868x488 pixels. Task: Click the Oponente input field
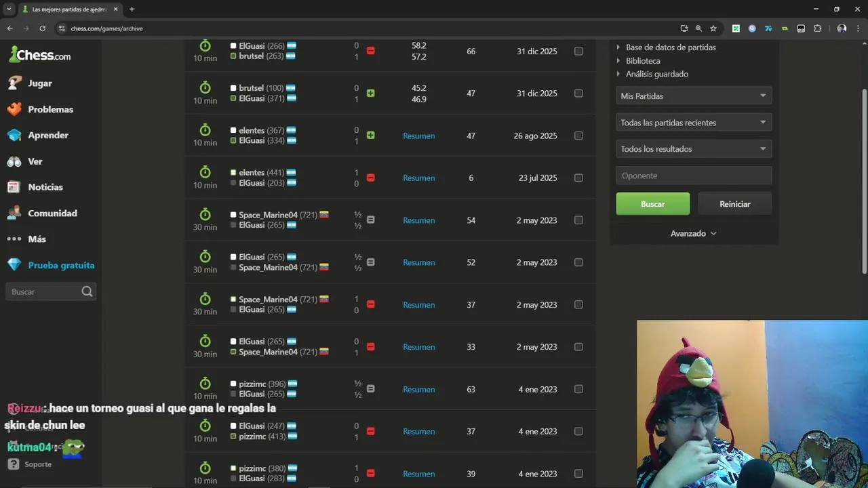tap(694, 176)
